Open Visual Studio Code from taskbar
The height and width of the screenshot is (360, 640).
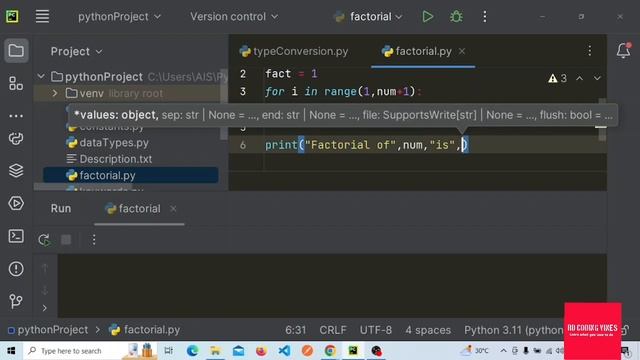pyautogui.click(x=284, y=351)
